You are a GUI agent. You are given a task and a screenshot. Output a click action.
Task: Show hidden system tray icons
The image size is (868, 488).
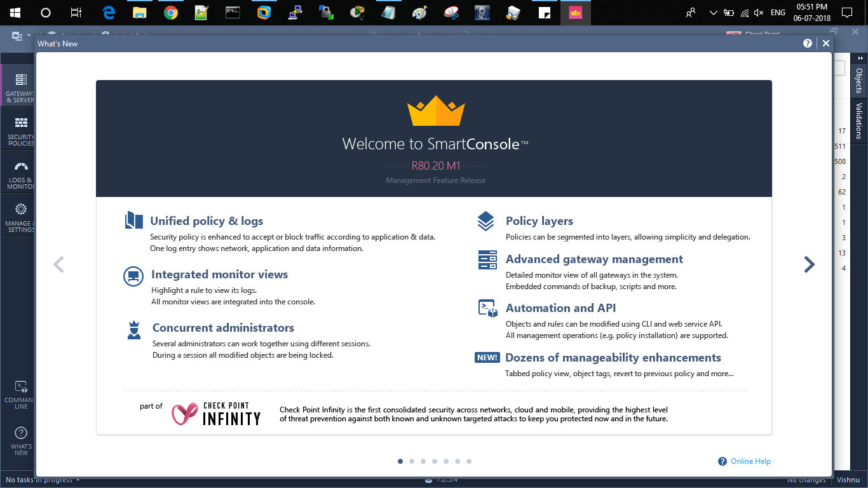coord(713,13)
